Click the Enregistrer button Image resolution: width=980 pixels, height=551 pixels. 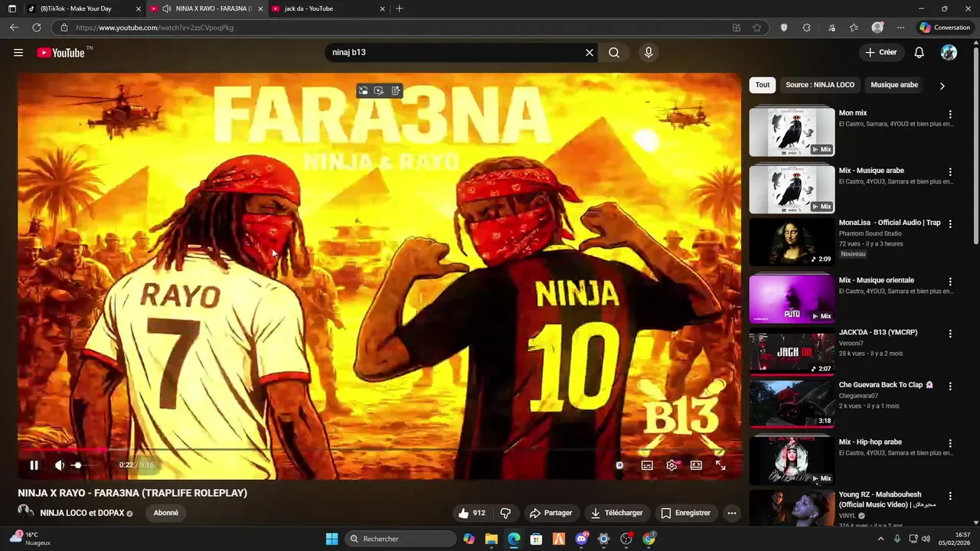(x=685, y=514)
